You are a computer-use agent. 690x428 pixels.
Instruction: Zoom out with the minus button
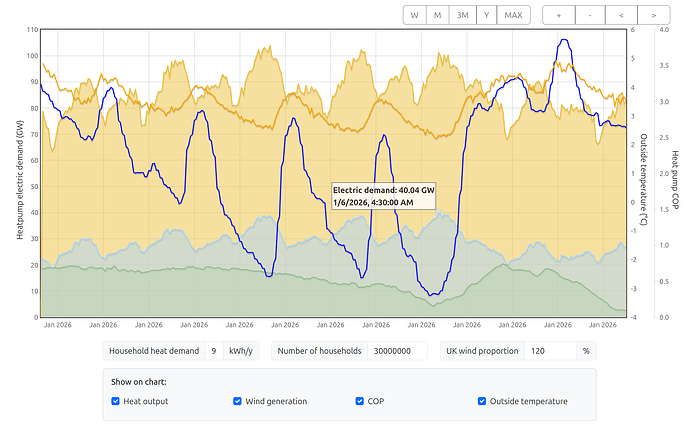tap(590, 15)
